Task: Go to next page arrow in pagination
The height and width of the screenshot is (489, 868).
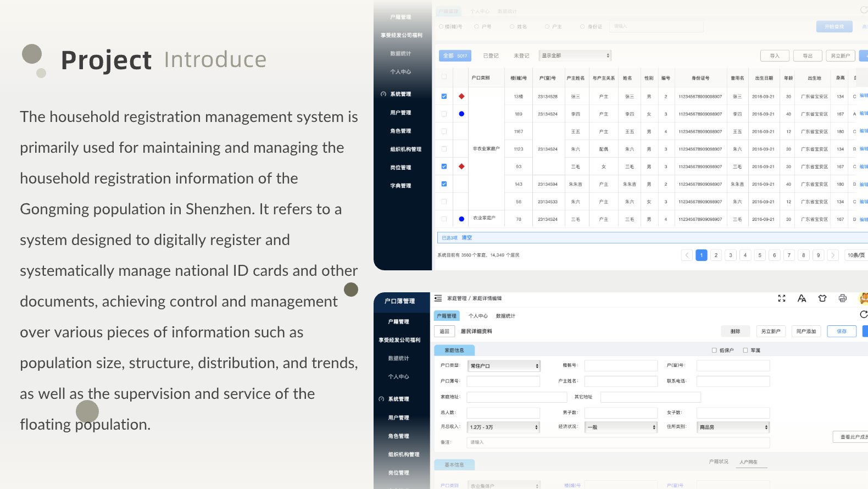Action: click(833, 255)
